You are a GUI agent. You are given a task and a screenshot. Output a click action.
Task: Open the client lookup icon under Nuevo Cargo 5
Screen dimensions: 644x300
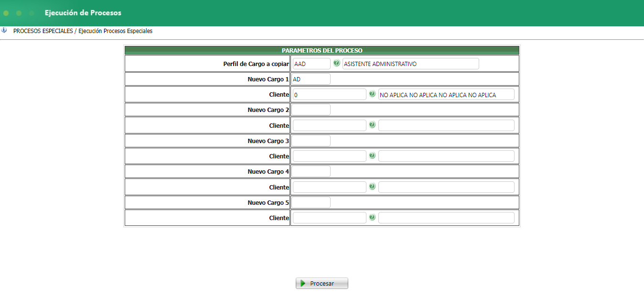coord(372,217)
